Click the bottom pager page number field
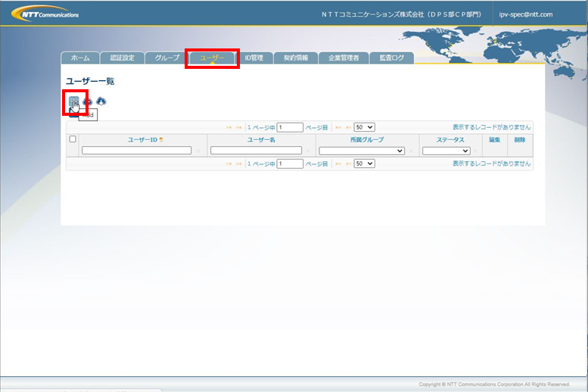Screen dimensions: 588x392 pyautogui.click(x=290, y=163)
